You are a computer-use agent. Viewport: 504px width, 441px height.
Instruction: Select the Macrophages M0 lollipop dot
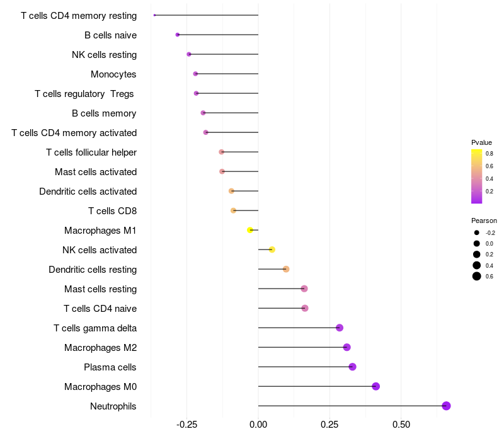pos(376,386)
